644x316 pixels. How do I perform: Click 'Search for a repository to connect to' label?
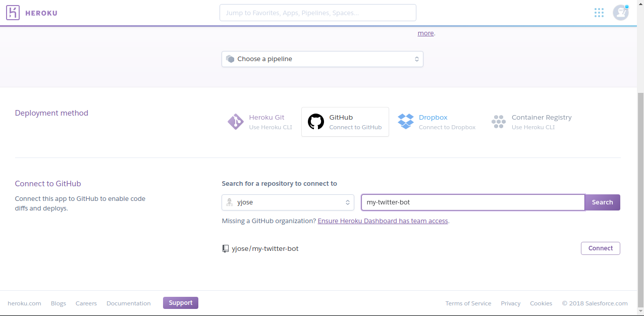[x=279, y=184]
